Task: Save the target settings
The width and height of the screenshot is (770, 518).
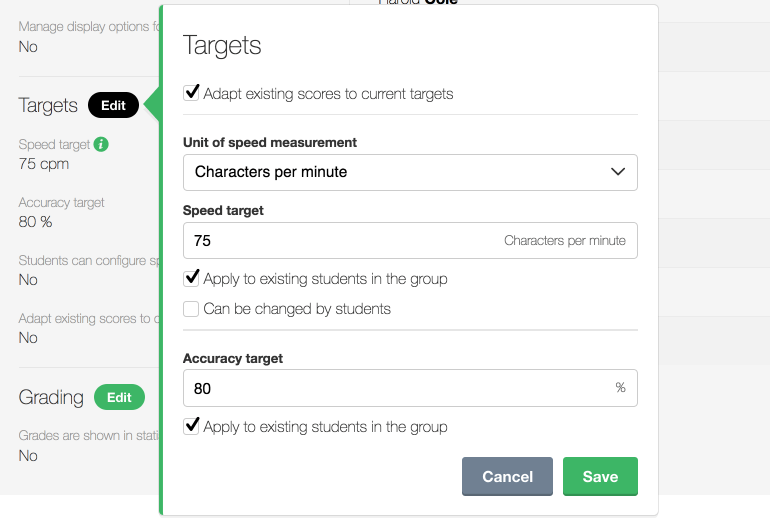Action: (600, 477)
